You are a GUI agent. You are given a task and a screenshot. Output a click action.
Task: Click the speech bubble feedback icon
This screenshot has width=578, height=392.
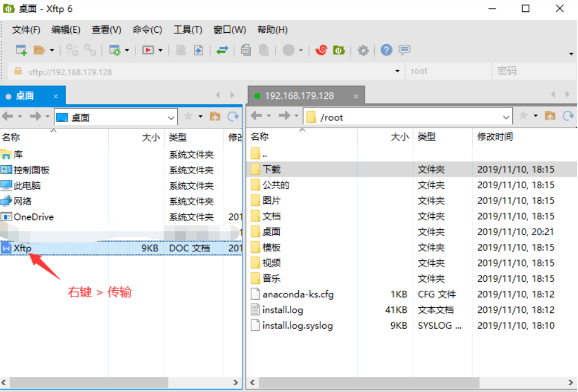(x=404, y=50)
